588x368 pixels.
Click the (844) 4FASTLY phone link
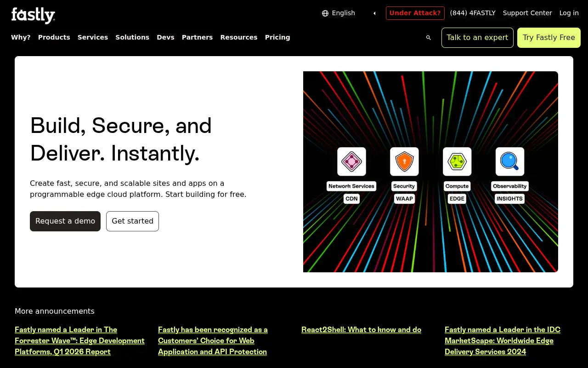coord(473,13)
